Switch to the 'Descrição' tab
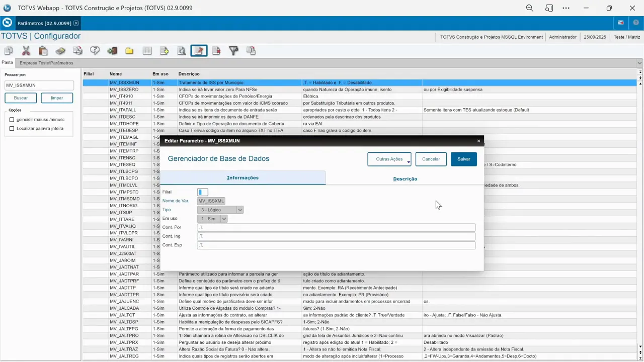644x362 pixels. click(405, 178)
